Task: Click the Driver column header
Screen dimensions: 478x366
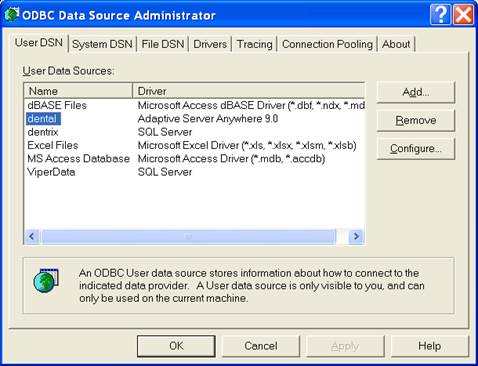Action: (x=248, y=91)
